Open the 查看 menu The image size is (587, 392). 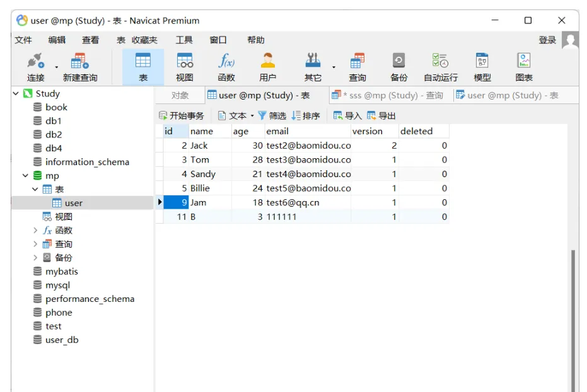point(91,40)
